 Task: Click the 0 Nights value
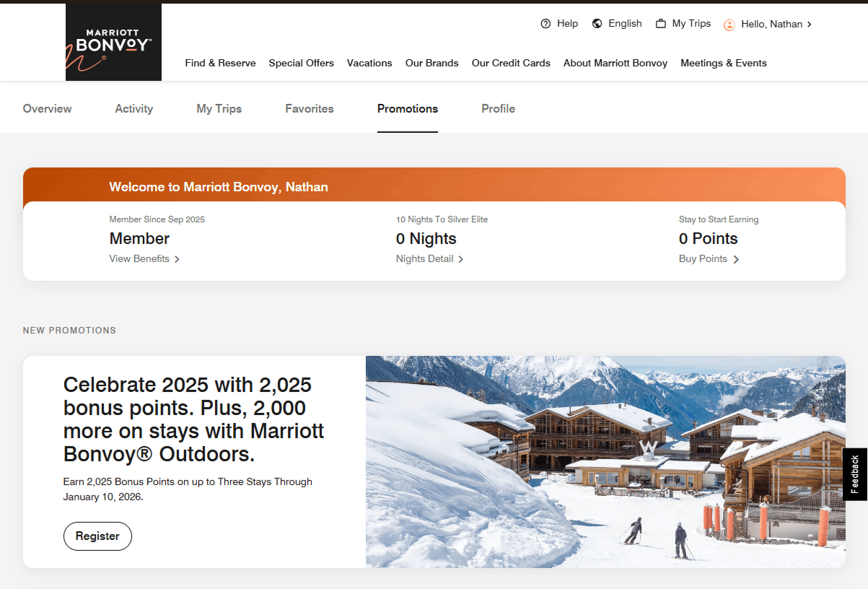coord(426,239)
